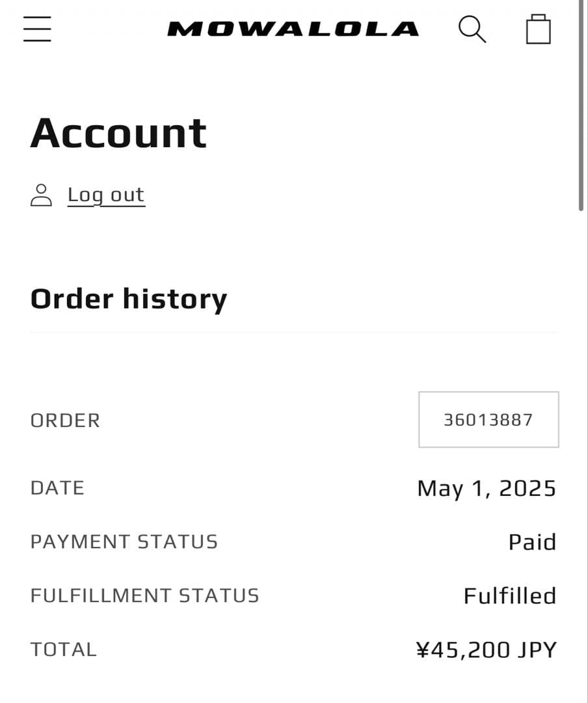Click the page scrollbar thumb
Screen dimensions: 588x703
click(x=581, y=104)
